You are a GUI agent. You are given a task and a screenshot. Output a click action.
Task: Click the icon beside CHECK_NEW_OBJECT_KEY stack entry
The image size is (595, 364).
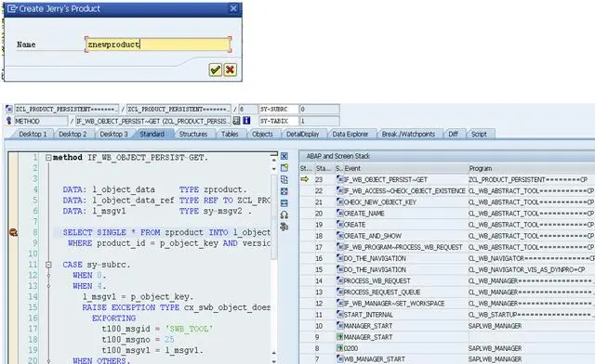click(x=340, y=202)
